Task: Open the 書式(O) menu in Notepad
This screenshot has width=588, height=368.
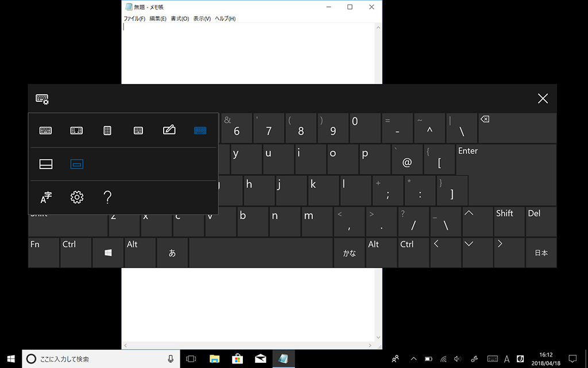Action: click(x=180, y=18)
